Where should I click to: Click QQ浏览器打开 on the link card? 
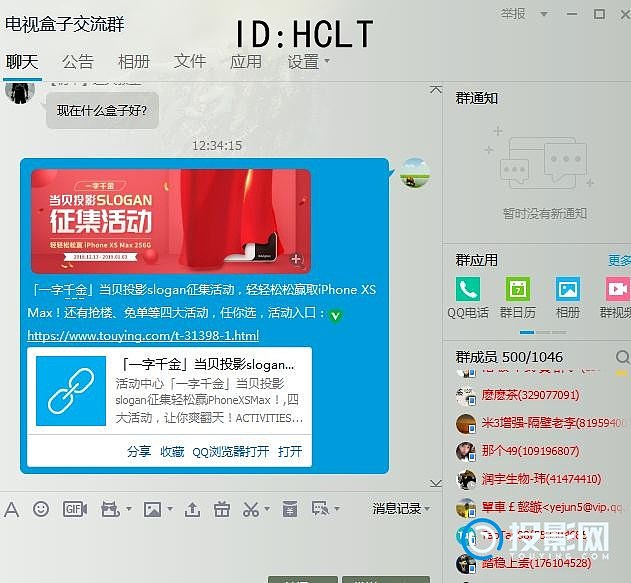(231, 451)
